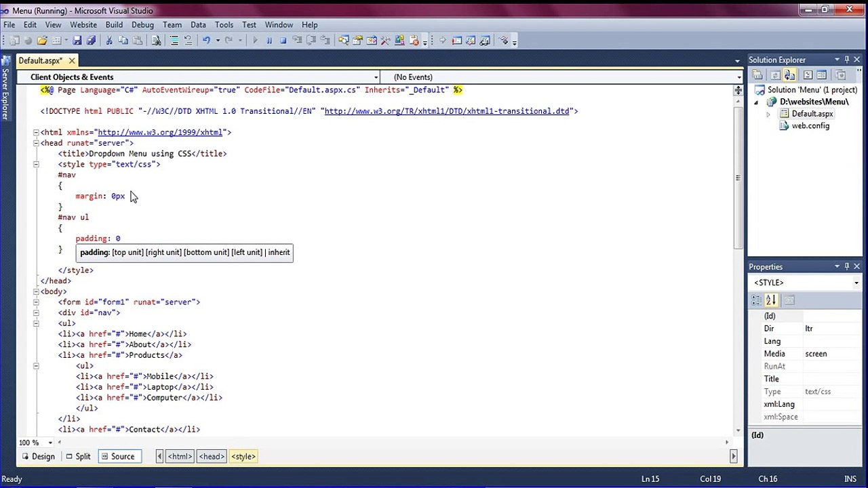868x488 pixels.
Task: Click the Save All toolbar icon
Action: pos(91,41)
